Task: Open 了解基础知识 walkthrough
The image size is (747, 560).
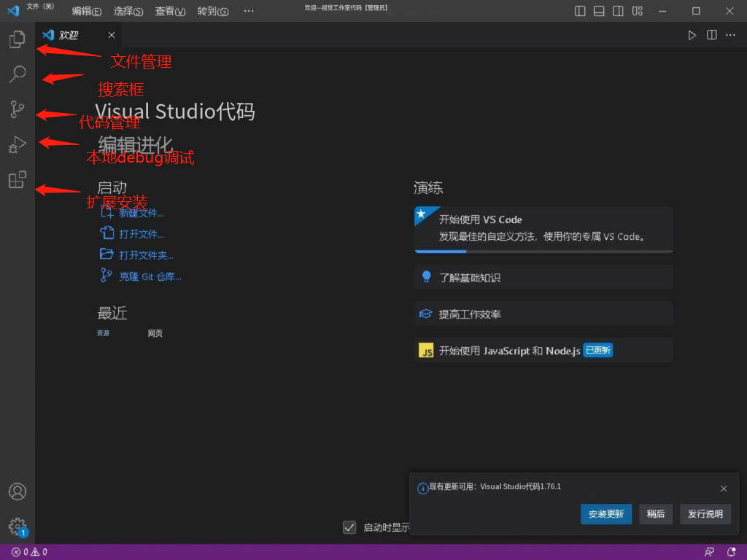Action: pos(543,277)
